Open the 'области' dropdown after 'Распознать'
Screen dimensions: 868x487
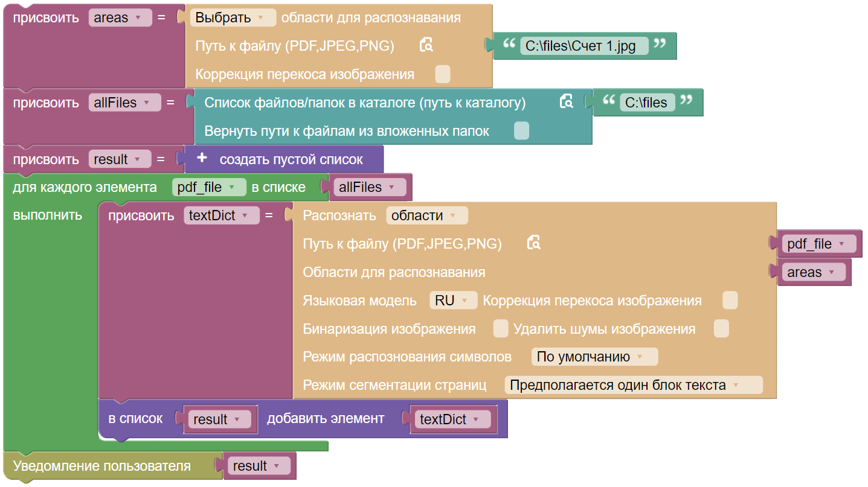pyautogui.click(x=427, y=215)
